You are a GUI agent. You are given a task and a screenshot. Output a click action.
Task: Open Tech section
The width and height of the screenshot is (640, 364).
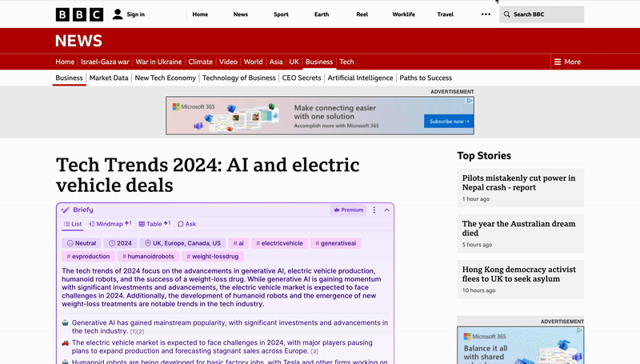pyautogui.click(x=346, y=62)
